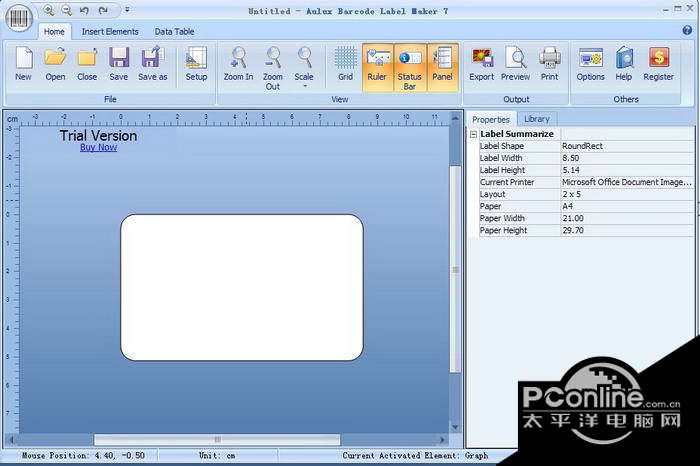Toggle the Panel display
This screenshot has height=466, width=700.
tap(442, 68)
